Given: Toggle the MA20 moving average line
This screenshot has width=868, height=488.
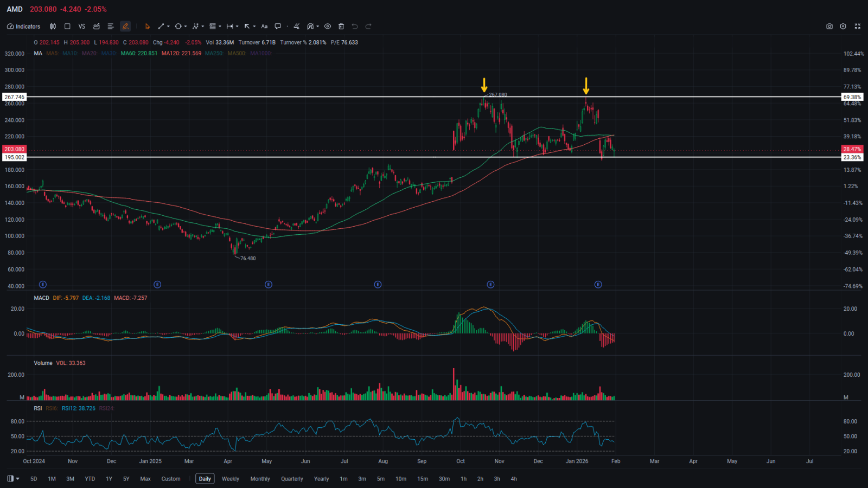Looking at the screenshot, I should 90,53.
